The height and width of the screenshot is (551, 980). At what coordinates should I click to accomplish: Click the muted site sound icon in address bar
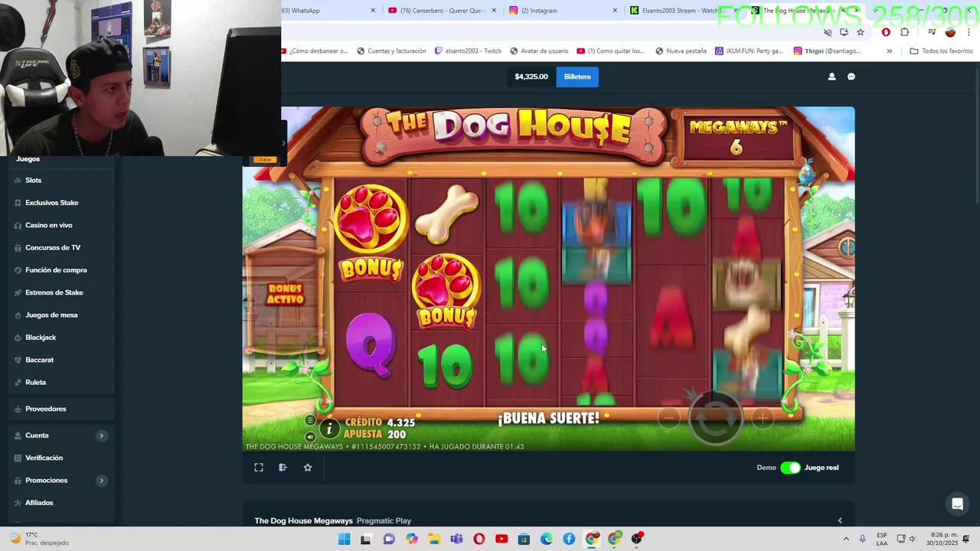click(828, 32)
